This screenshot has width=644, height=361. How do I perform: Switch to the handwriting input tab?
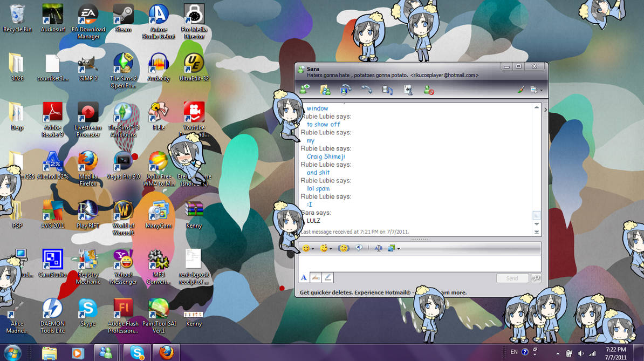point(316,277)
